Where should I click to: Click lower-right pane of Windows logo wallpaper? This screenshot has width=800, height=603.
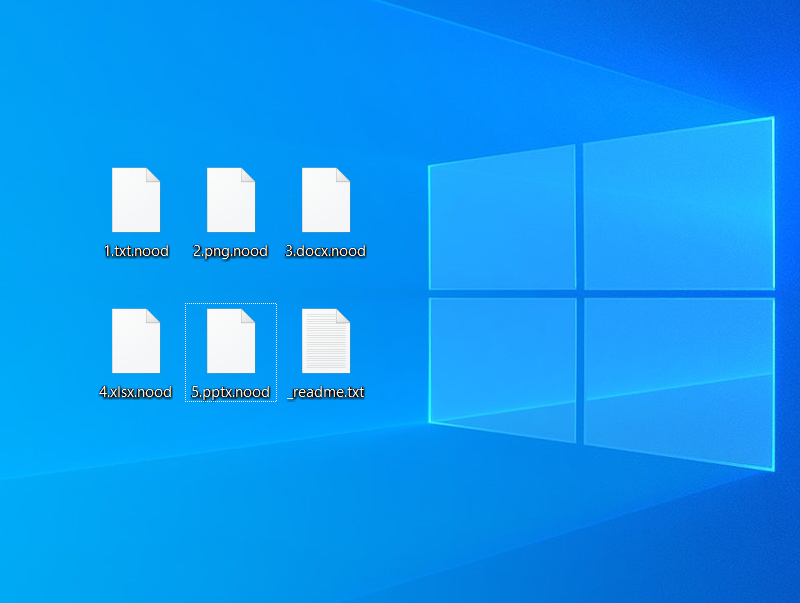pos(678,382)
